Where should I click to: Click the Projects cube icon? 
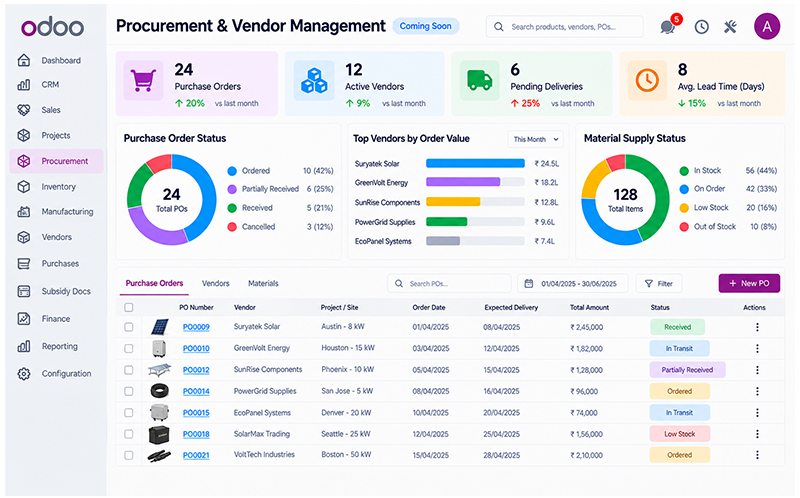[x=23, y=135]
